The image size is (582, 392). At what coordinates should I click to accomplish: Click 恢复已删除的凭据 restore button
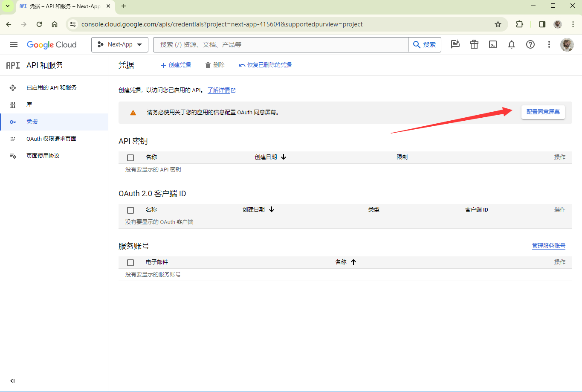tap(265, 65)
